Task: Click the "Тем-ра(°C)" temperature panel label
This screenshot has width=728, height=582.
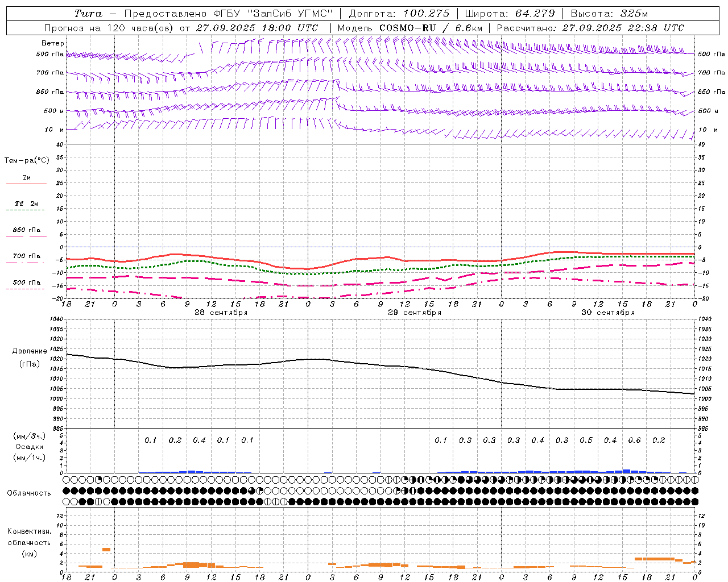Action: click(x=27, y=161)
